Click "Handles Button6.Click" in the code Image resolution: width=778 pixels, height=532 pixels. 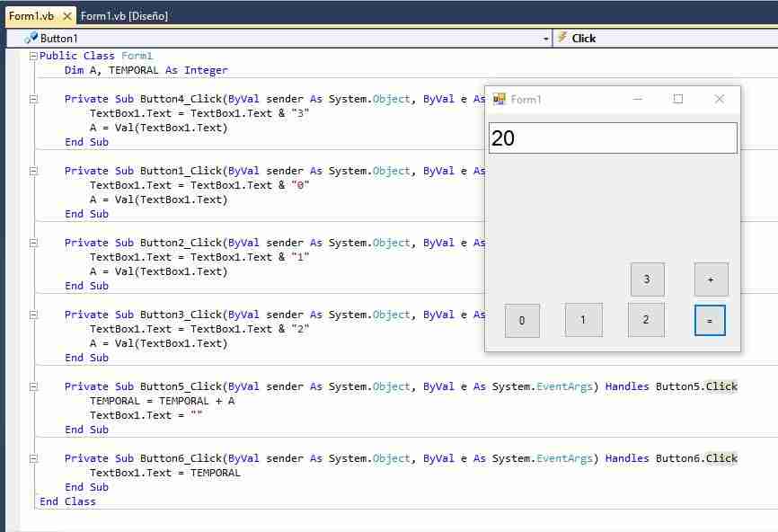671,458
